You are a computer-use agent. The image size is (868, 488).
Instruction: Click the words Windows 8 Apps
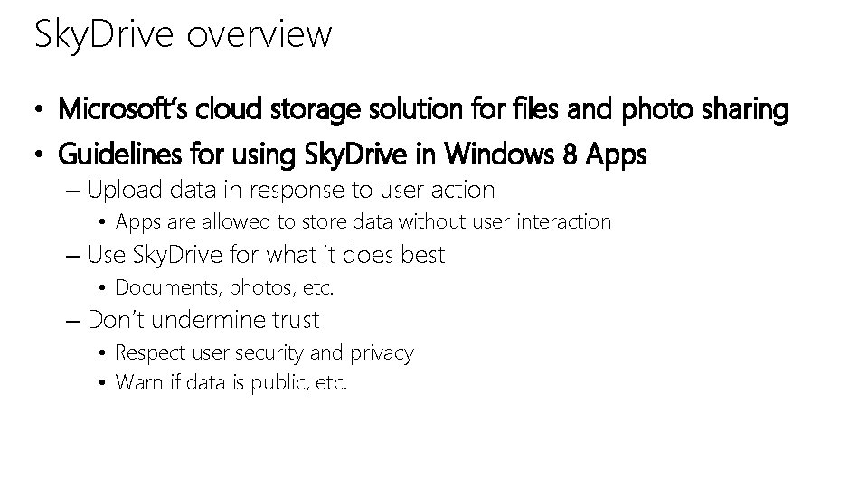click(x=545, y=155)
